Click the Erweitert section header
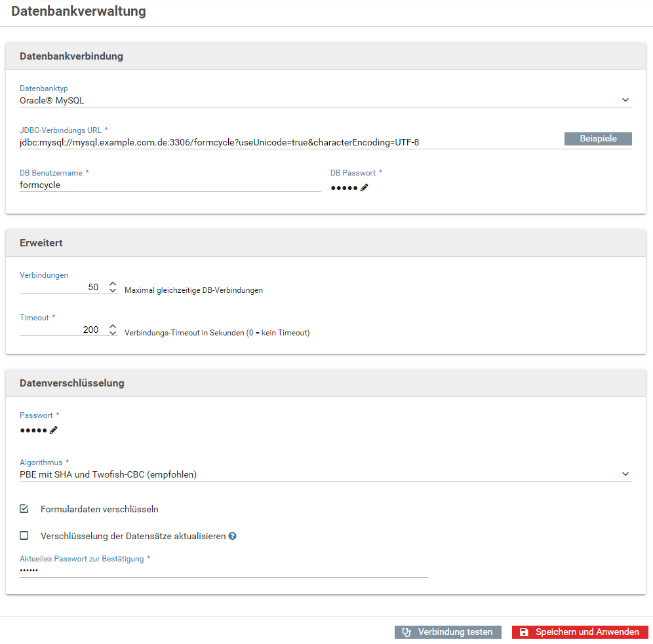This screenshot has height=644, width=653. pyautogui.click(x=326, y=243)
